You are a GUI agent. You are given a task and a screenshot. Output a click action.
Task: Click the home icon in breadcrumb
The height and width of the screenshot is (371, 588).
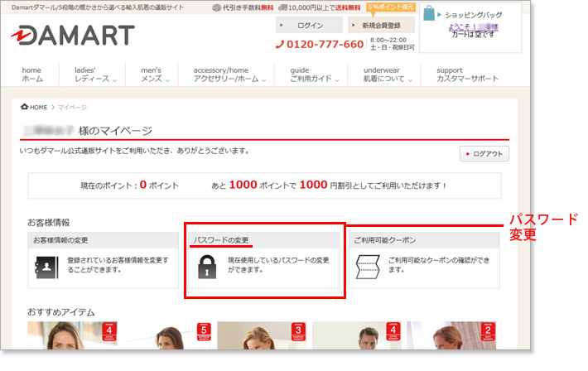pos(24,107)
